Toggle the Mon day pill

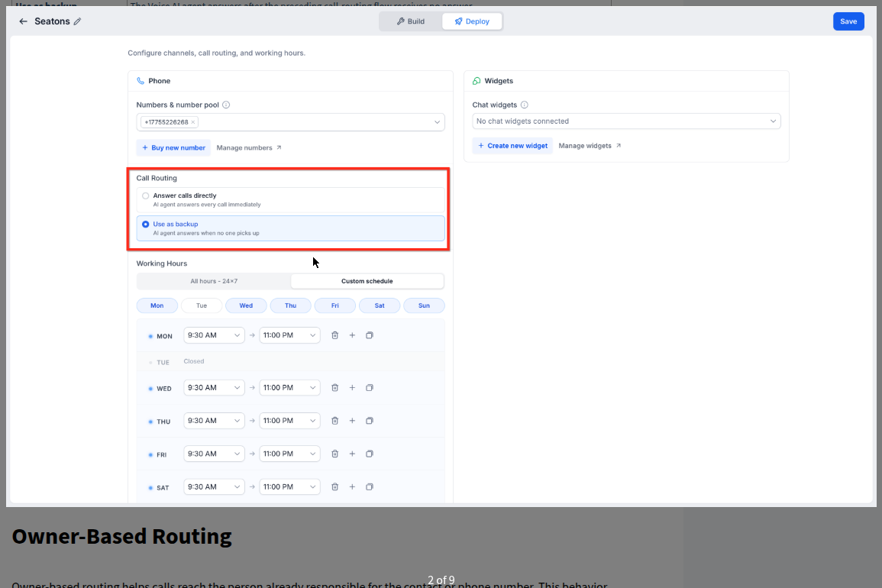point(157,305)
